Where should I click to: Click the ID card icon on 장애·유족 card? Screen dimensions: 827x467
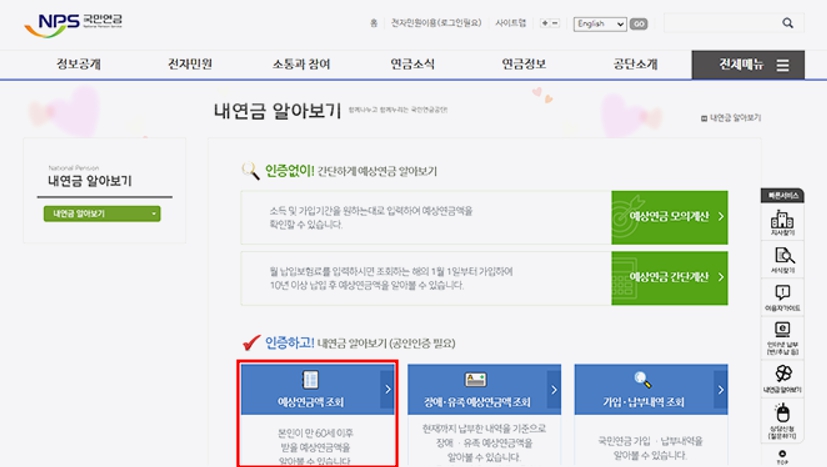click(x=475, y=379)
